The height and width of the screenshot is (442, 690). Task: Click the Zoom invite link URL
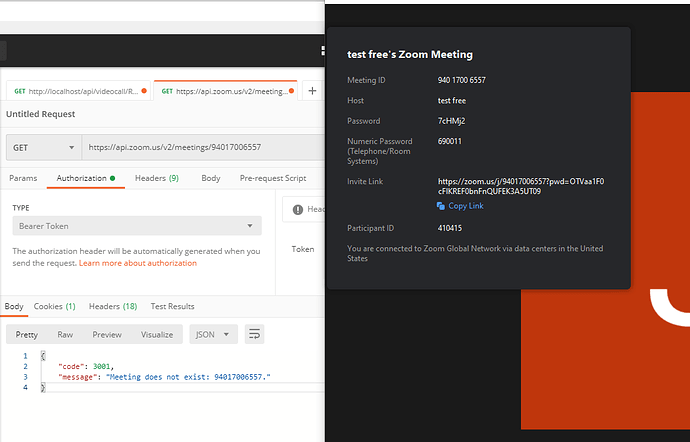pyautogui.click(x=521, y=186)
